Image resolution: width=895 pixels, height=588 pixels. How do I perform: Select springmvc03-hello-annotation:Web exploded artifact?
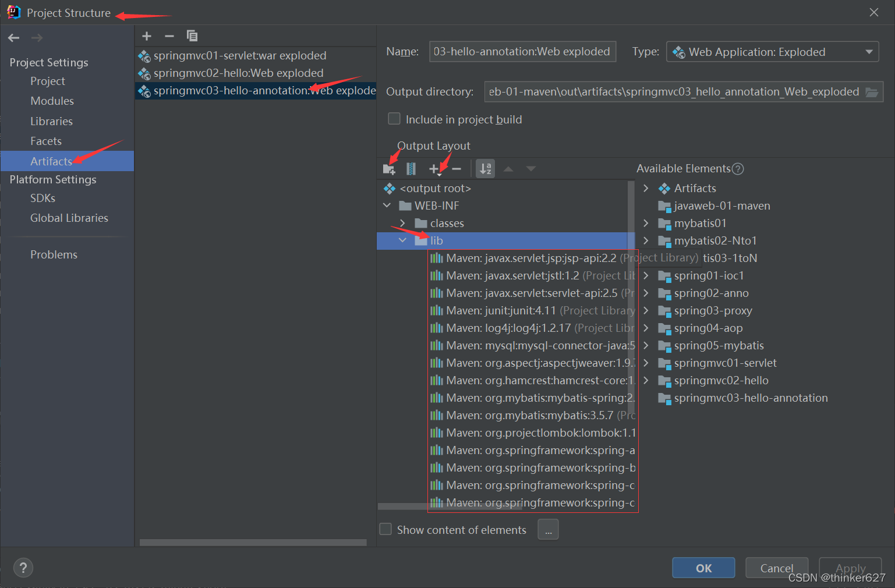coord(256,90)
